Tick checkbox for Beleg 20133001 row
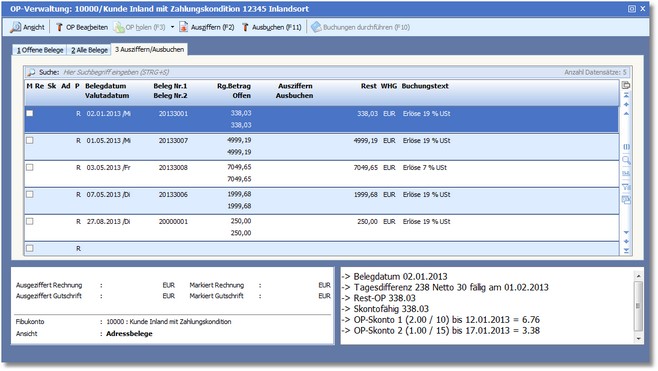This screenshot has width=658, height=371. 30,113
